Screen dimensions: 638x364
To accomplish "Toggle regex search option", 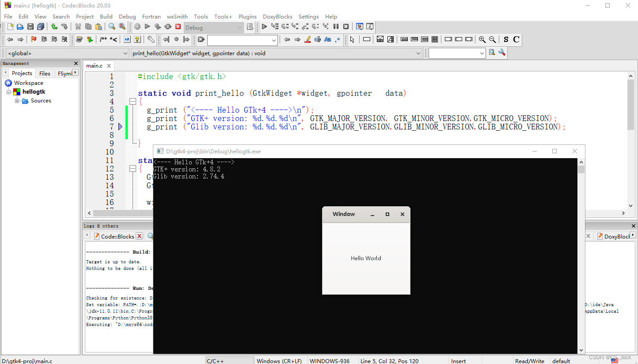I will click(338, 39).
